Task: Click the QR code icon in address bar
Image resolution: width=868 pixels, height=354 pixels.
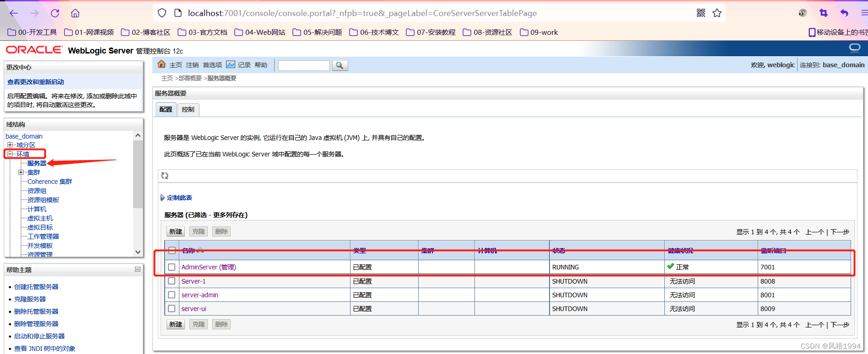Action: pos(701,13)
